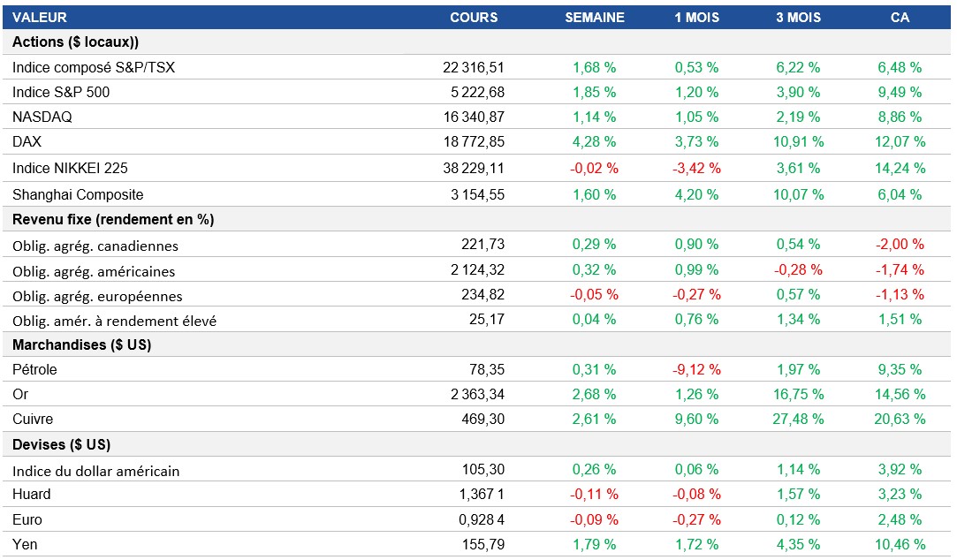Click the Cuivre row label
Image resolution: width=957 pixels, height=560 pixels.
click(33, 419)
